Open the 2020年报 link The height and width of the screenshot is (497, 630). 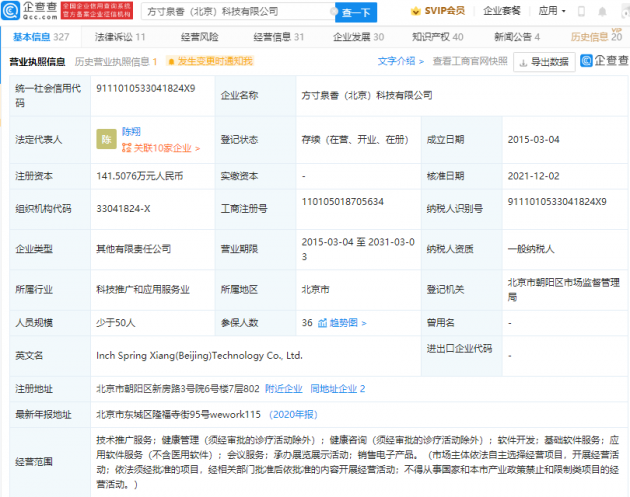[293, 414]
